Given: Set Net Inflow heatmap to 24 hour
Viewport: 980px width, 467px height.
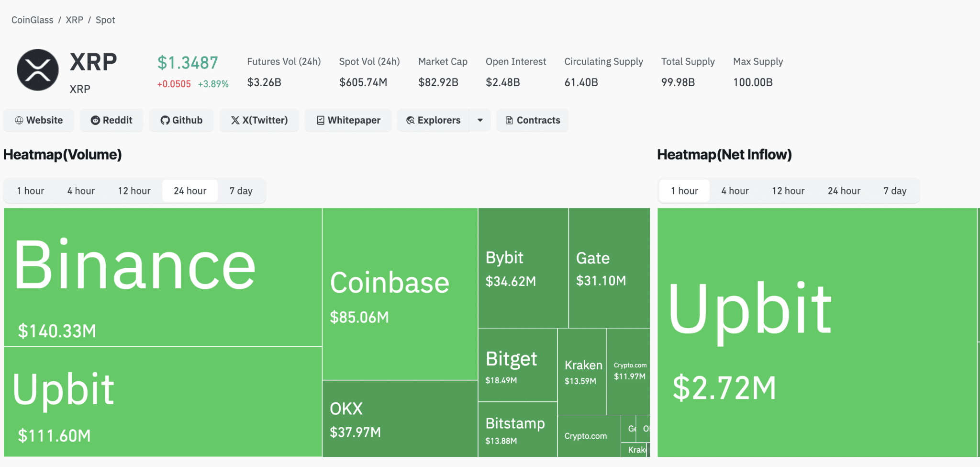Looking at the screenshot, I should pos(844,191).
